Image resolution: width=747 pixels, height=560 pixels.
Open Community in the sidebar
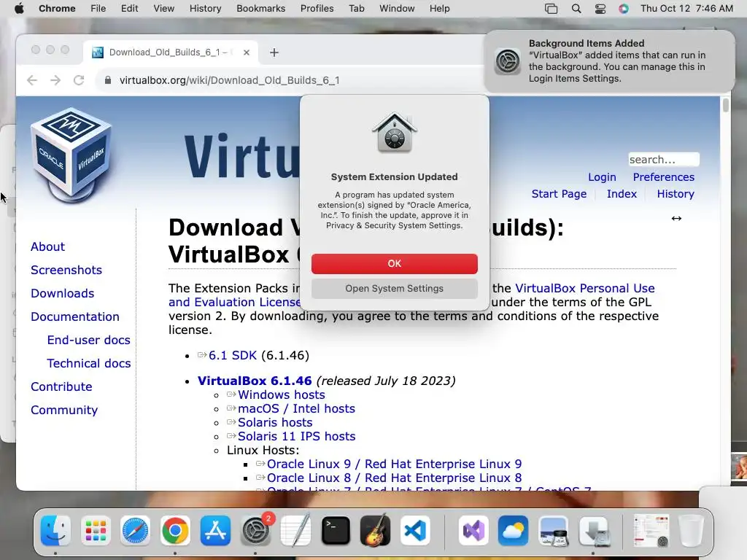point(64,410)
